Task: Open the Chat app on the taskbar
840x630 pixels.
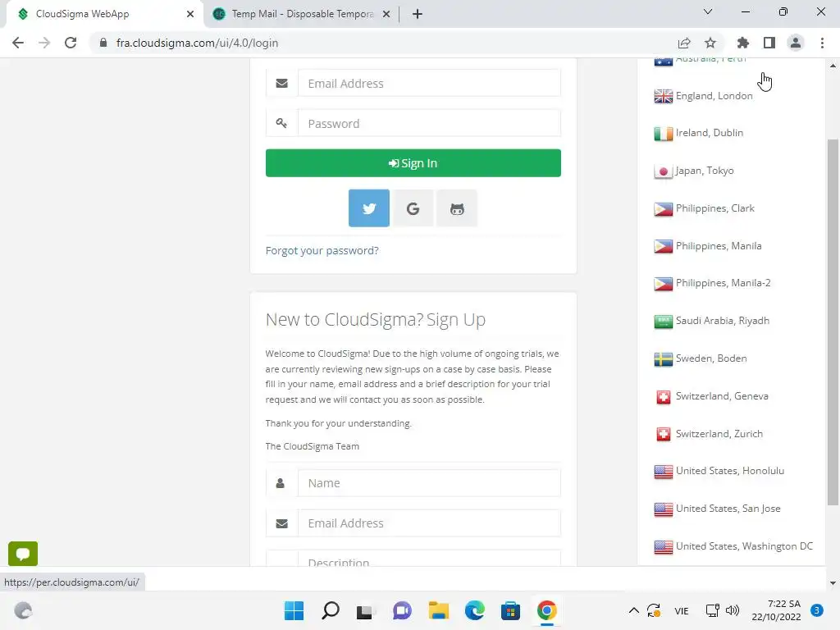Action: click(402, 610)
